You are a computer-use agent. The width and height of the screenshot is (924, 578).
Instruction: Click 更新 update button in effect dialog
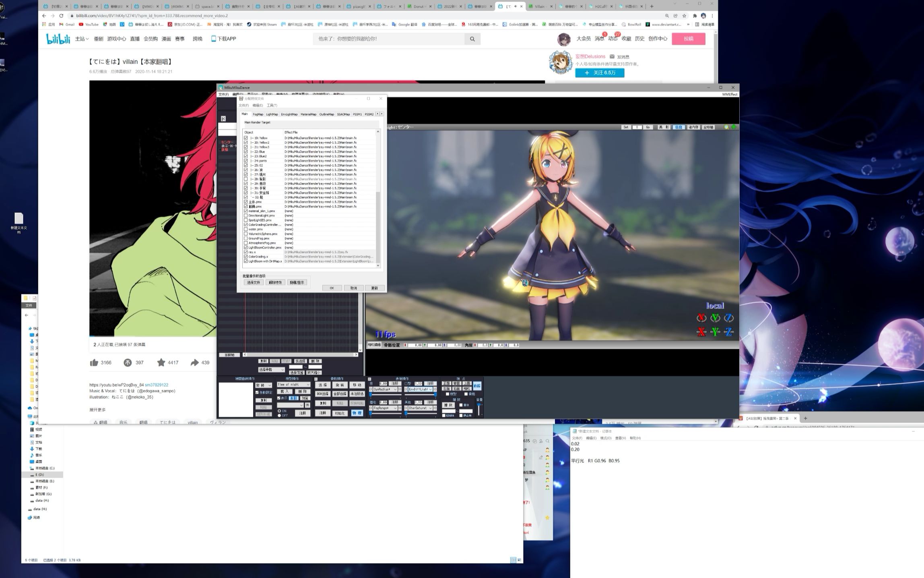[375, 288]
